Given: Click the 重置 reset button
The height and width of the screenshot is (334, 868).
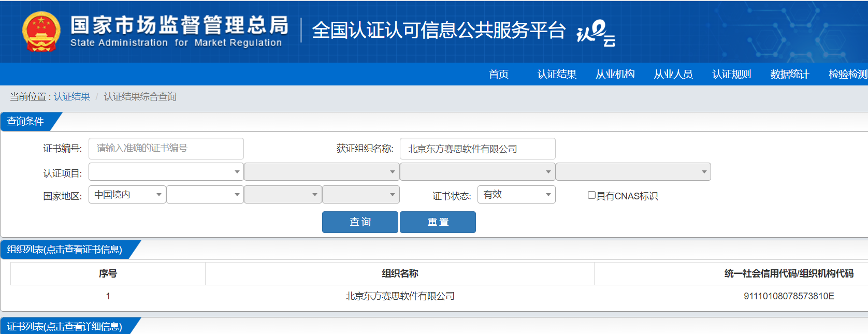Looking at the screenshot, I should 438,222.
